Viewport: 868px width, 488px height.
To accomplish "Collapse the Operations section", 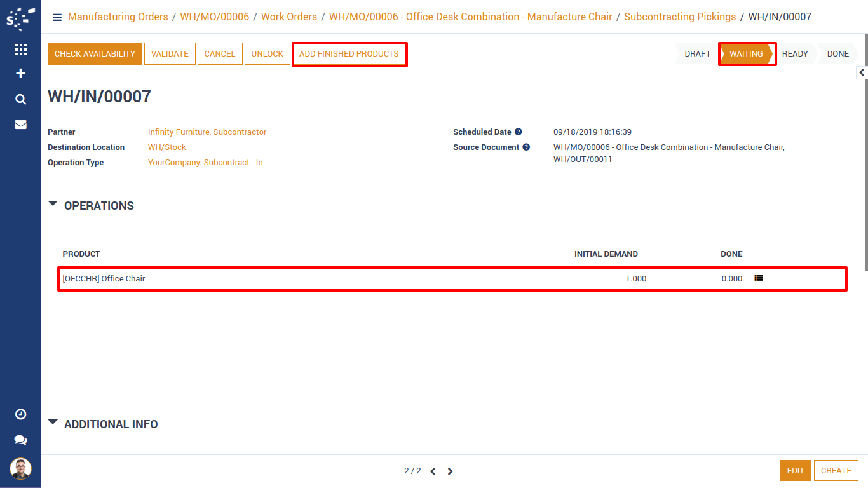I will tap(53, 204).
